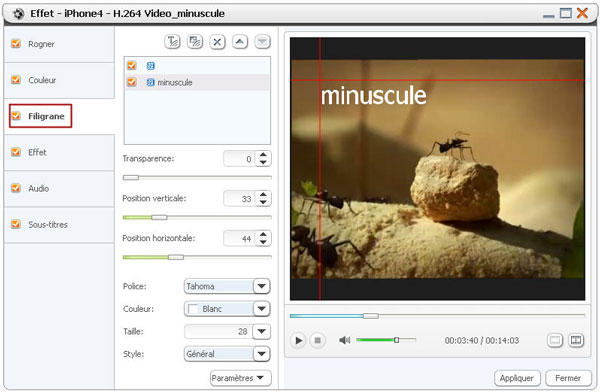Open the Paramètres dropdown menu

[x=241, y=378]
